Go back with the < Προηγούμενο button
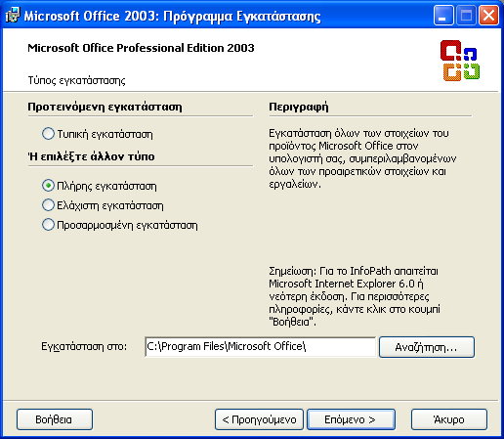 [259, 419]
